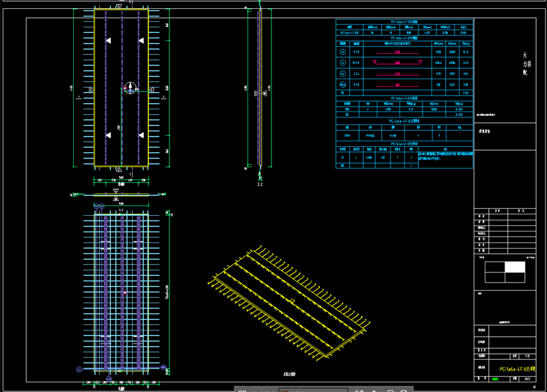The image size is (547, 392).
Task: Select the upper-right white lifting triangle in plan view
Action: 141,41
